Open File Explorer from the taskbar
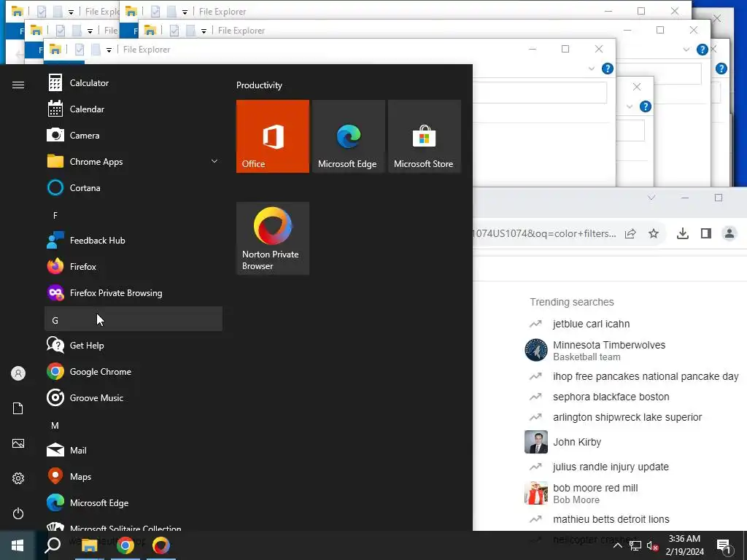Screen dimensions: 747x560 (89, 545)
